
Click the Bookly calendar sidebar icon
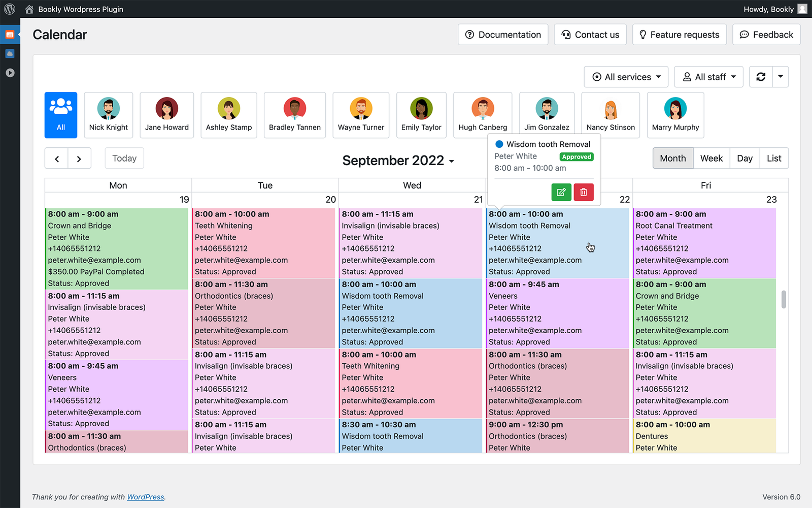tap(10, 35)
